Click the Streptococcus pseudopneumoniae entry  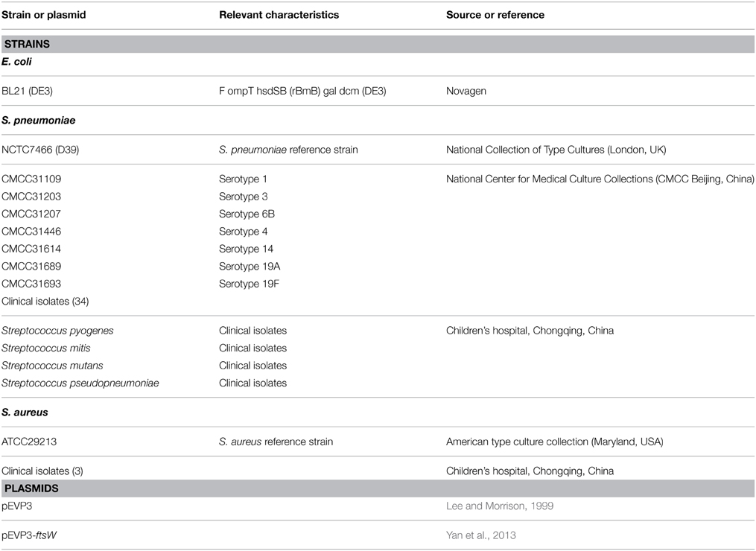click(80, 383)
